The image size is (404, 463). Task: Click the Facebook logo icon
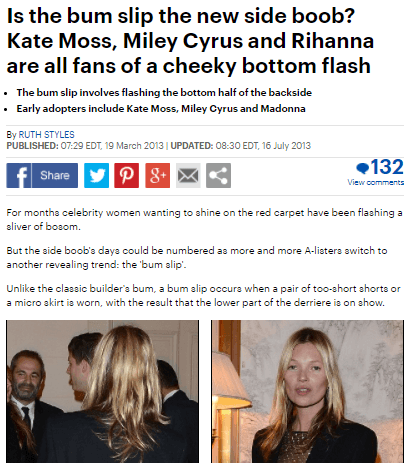19,175
